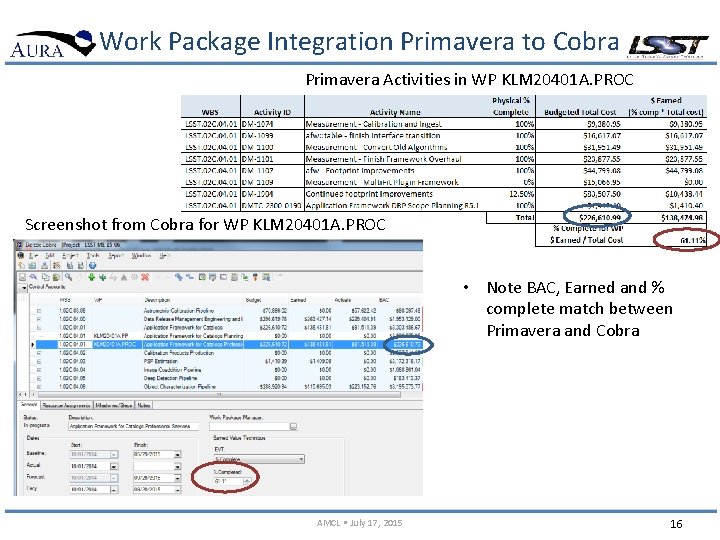Click the Save icon in Cobra toolbar
This screenshot has height=540, width=720.
(x=22, y=277)
